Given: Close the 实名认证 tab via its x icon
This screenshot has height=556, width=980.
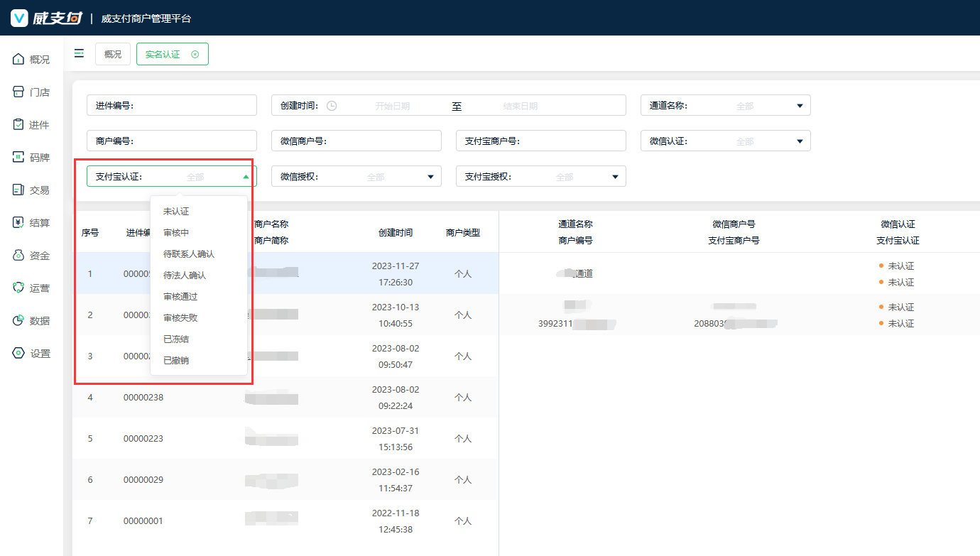Looking at the screenshot, I should pos(195,55).
